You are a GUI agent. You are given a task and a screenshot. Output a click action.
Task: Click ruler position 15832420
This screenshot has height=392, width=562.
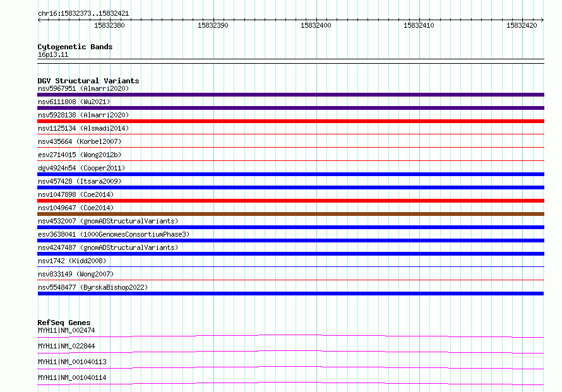[522, 25]
